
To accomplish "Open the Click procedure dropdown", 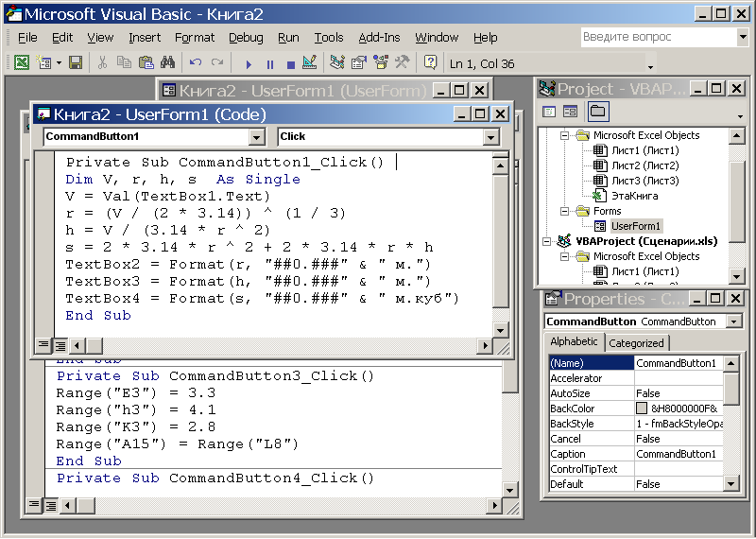I will point(490,137).
